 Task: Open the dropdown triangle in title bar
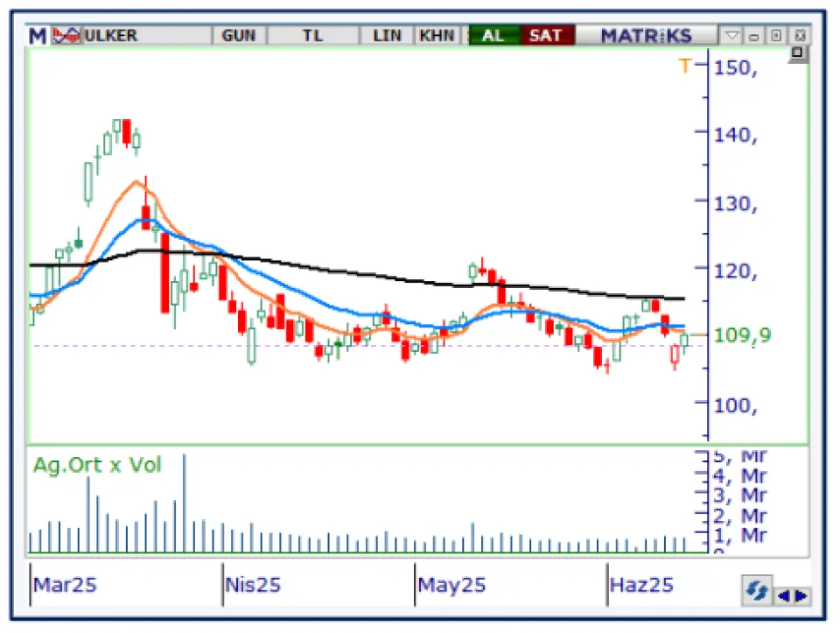click(x=731, y=36)
